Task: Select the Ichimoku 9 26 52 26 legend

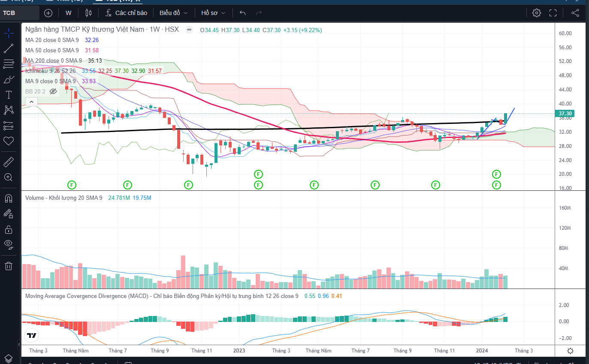Action: [51, 71]
